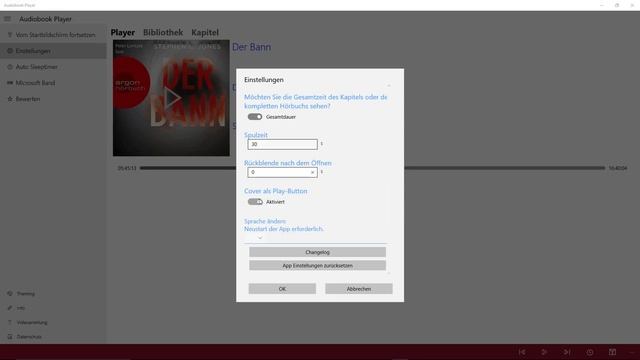
Task: Click the settings dialog vertical scrollbar
Action: click(389, 180)
